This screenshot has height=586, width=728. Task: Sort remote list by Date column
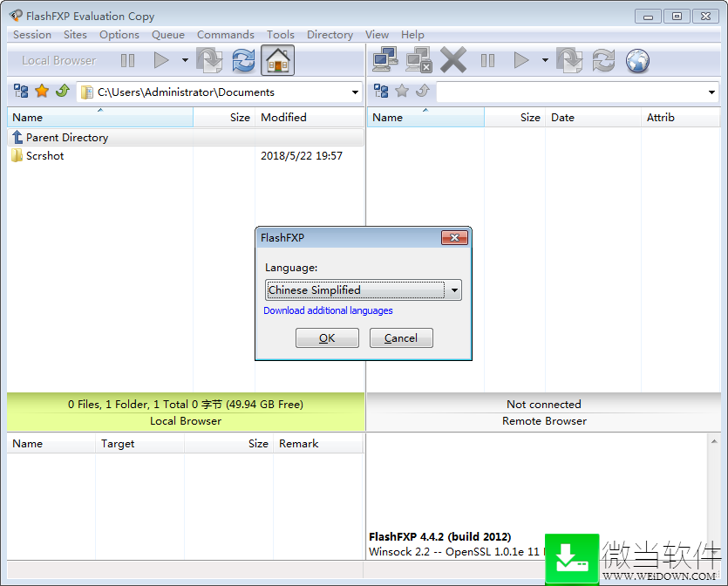coord(593,118)
